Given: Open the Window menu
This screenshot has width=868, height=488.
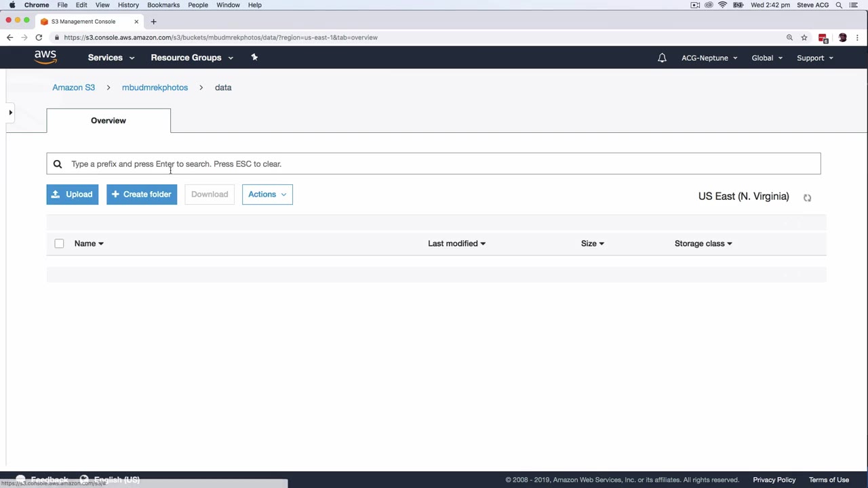Looking at the screenshot, I should (228, 5).
